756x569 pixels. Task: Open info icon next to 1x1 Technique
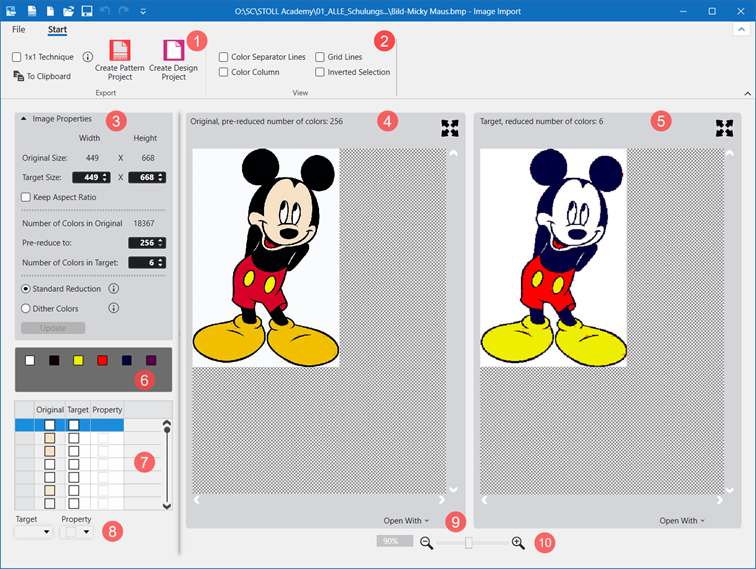click(87, 57)
